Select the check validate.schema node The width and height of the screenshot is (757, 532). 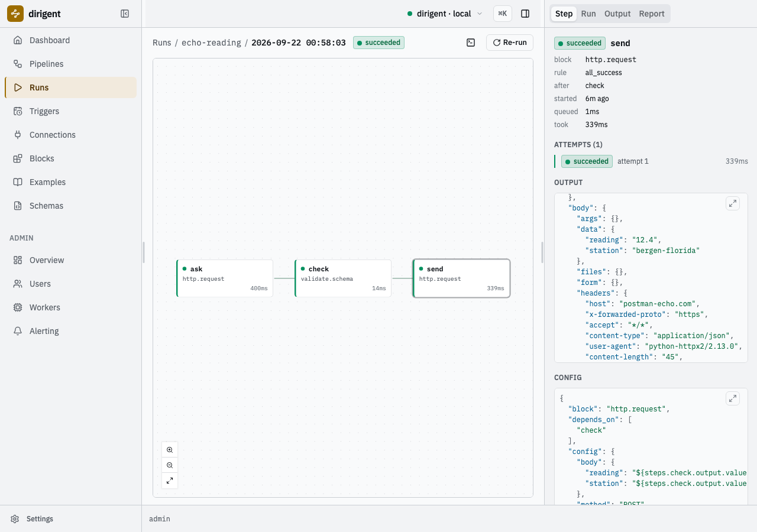343,278
